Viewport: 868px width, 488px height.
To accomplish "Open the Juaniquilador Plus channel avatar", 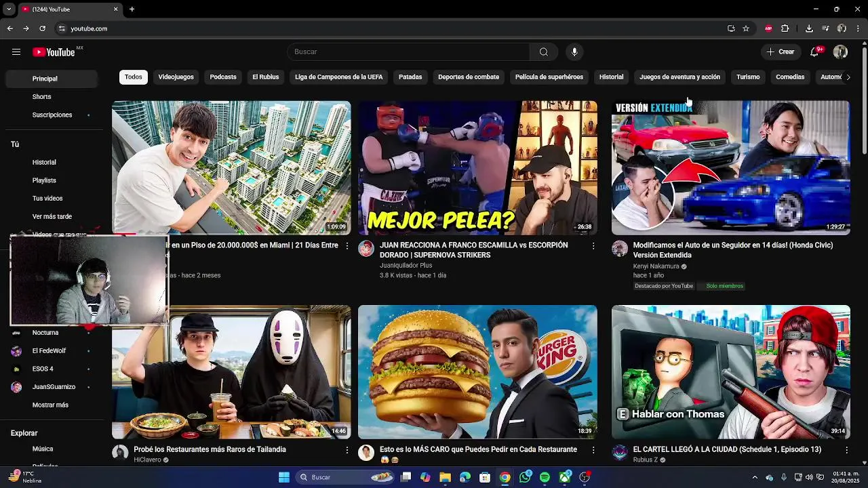I will [x=366, y=248].
